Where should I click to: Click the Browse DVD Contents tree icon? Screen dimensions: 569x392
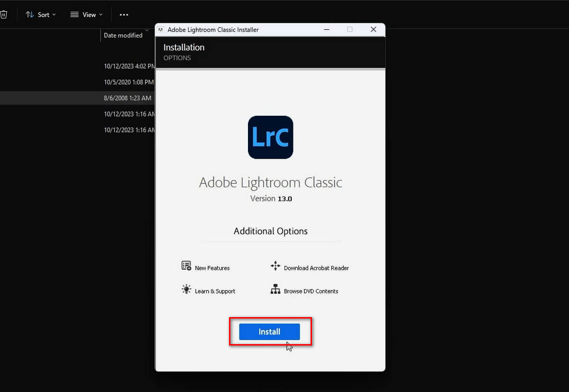[x=275, y=289]
